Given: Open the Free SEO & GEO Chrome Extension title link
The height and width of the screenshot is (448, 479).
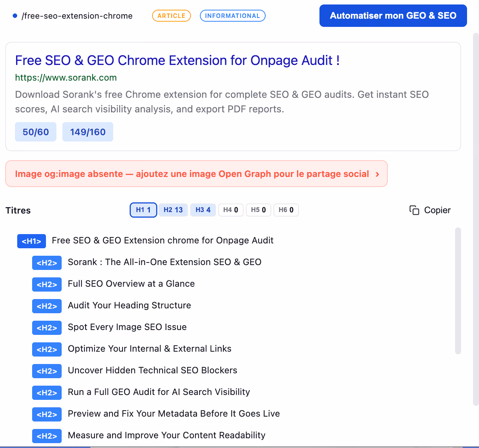Looking at the screenshot, I should (x=177, y=60).
